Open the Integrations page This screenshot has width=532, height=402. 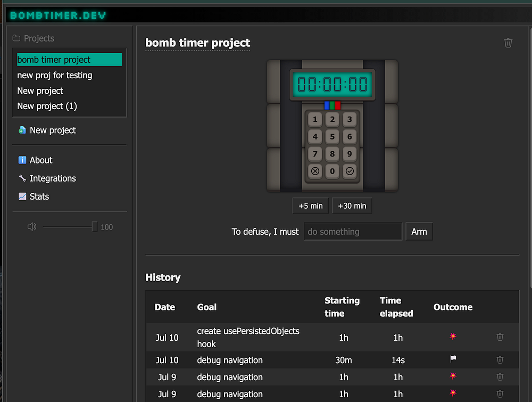(x=52, y=178)
